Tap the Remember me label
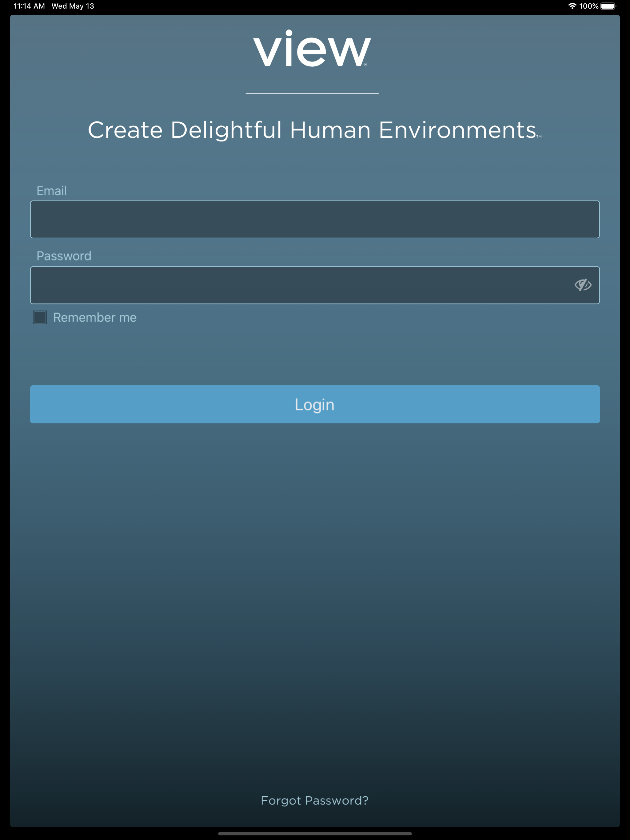Viewport: 630px width, 840px height. tap(95, 318)
